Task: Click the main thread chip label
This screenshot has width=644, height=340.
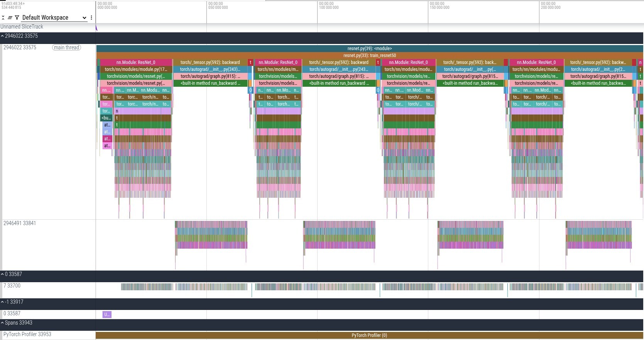Action: [66, 48]
